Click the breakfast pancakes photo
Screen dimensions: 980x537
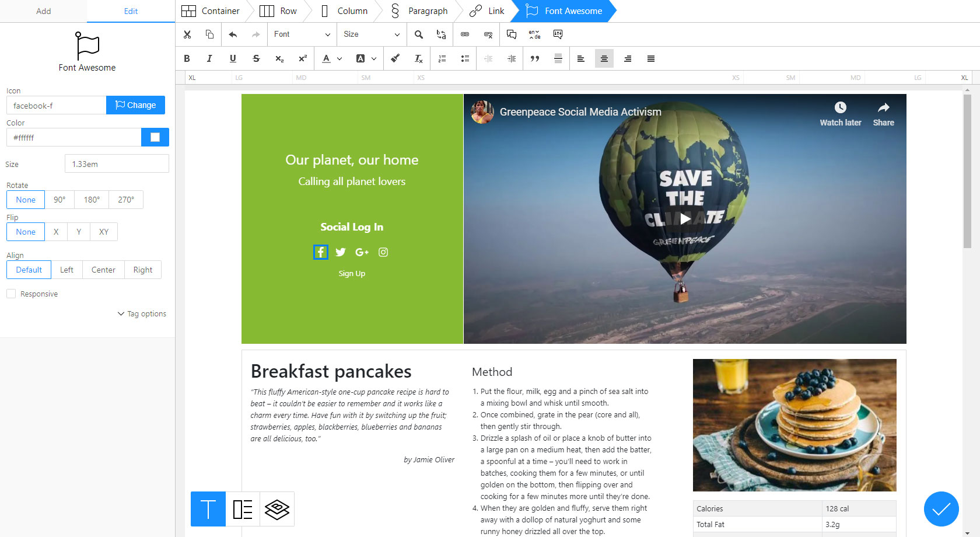click(794, 425)
